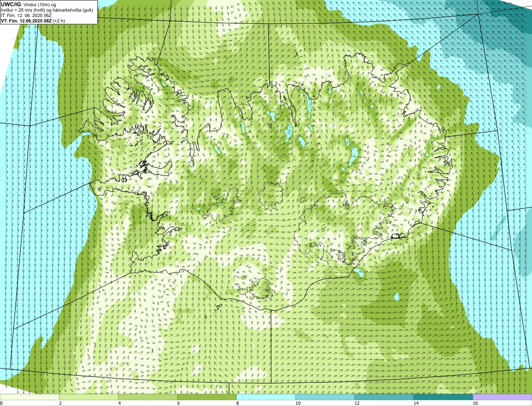Viewport: 532px width, 406px height.
Task: Click the pale yellow 0–2 m/s legend swatch
Action: coord(30,397)
